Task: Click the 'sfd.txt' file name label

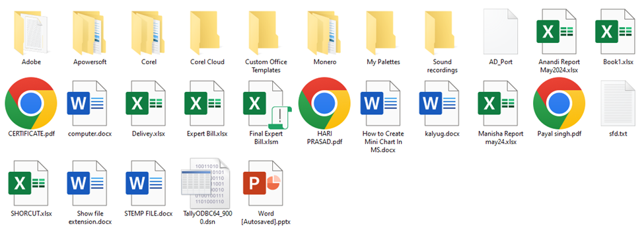Action: tap(618, 134)
